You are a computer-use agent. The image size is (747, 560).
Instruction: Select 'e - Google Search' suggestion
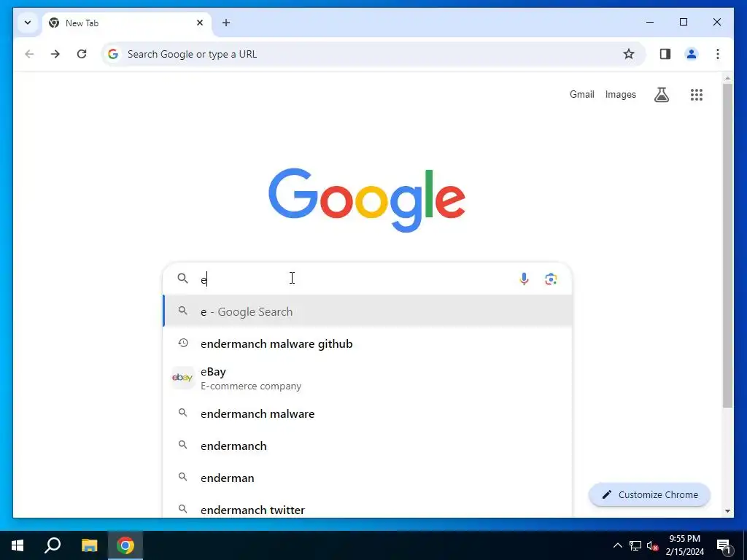coord(368,311)
